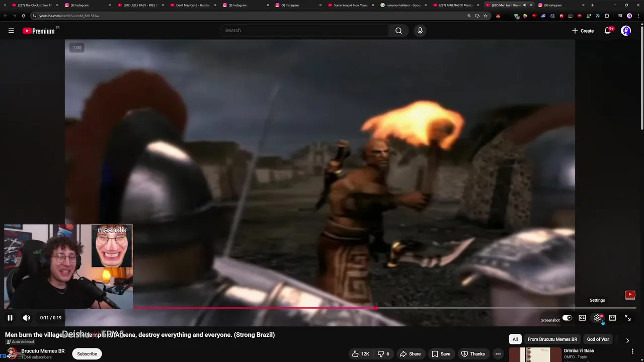Start voice search with microphone icon
The height and width of the screenshot is (362, 644).
(420, 31)
